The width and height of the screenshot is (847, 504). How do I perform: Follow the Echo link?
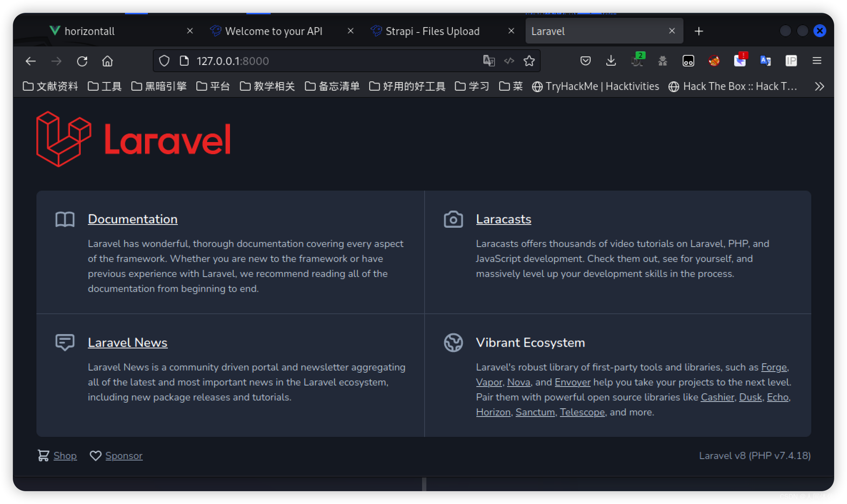pyautogui.click(x=777, y=397)
